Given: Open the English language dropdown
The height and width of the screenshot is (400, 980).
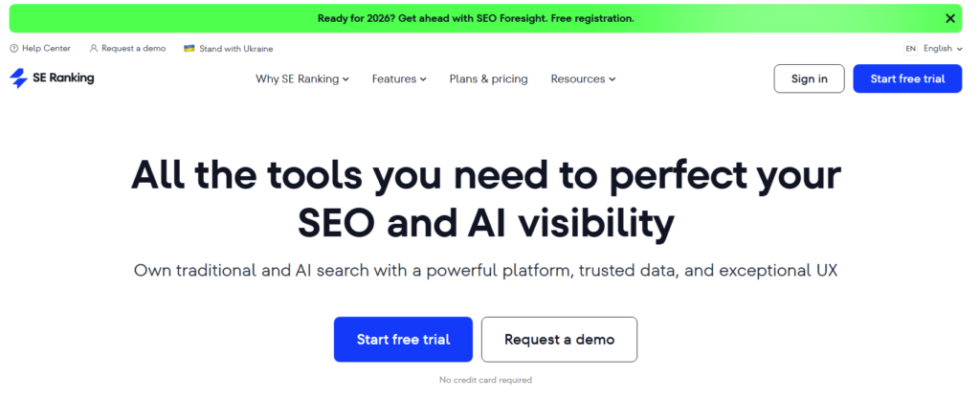Looking at the screenshot, I should pyautogui.click(x=943, y=48).
